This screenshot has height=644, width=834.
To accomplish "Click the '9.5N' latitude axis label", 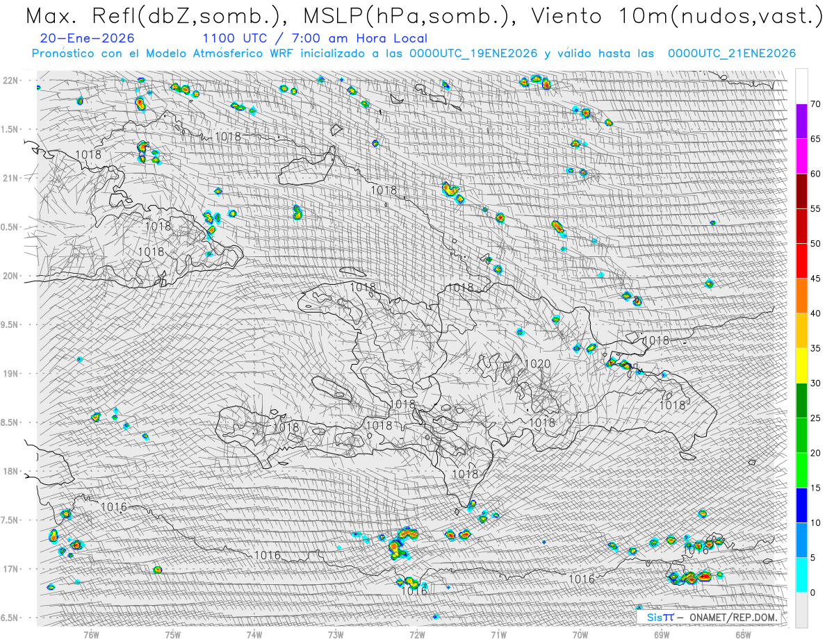I will (x=10, y=324).
